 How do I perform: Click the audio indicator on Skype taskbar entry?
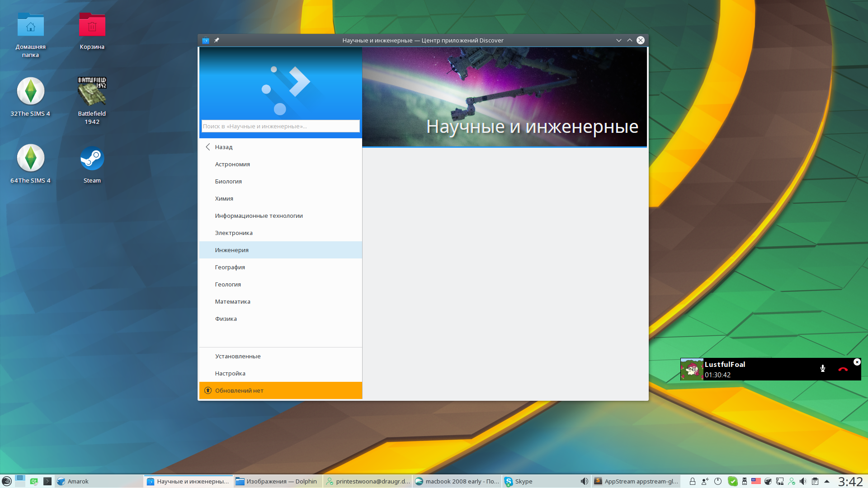(585, 481)
